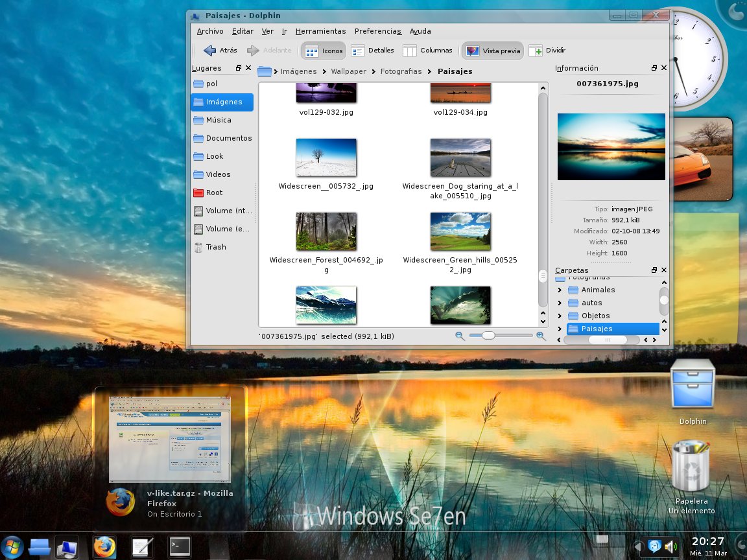The width and height of the screenshot is (747, 560).
Task: Select the vol129-034.jpg thumbnail
Action: coord(460,93)
